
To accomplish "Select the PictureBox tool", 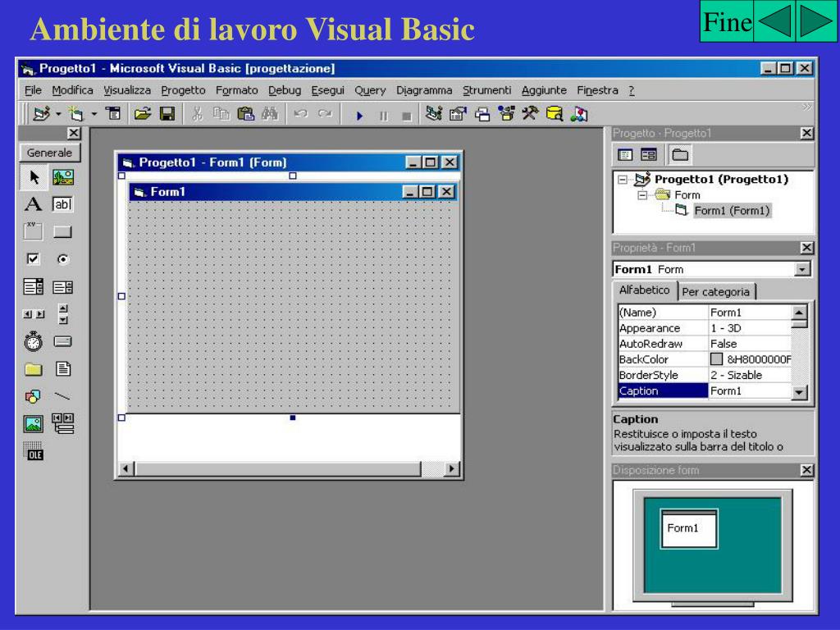I will tap(63, 177).
